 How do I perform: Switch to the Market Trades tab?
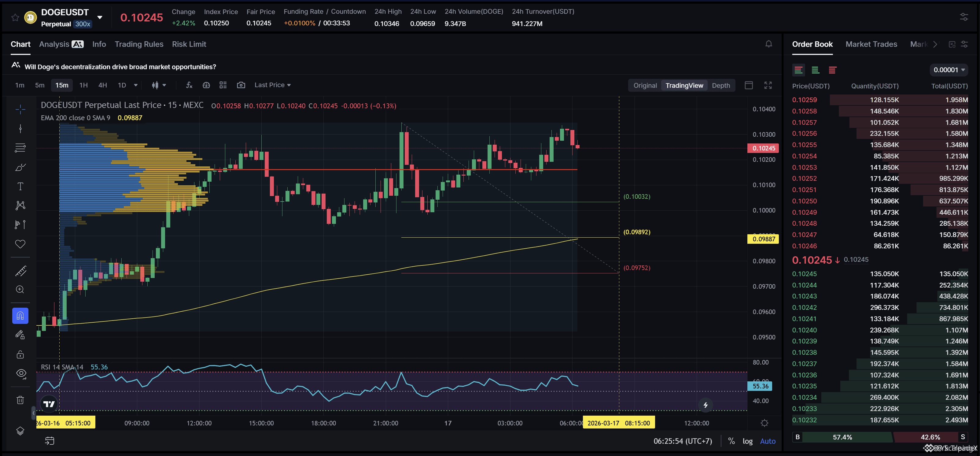(x=871, y=44)
